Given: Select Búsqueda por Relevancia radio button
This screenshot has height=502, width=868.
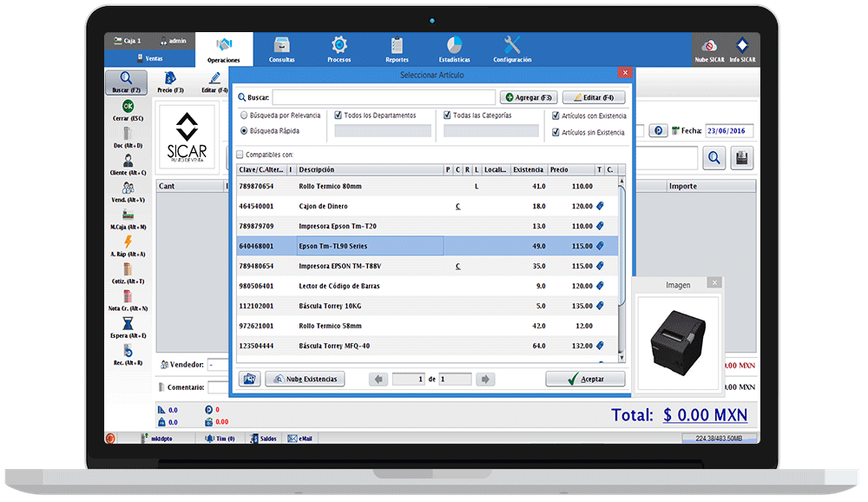Looking at the screenshot, I should [244, 115].
